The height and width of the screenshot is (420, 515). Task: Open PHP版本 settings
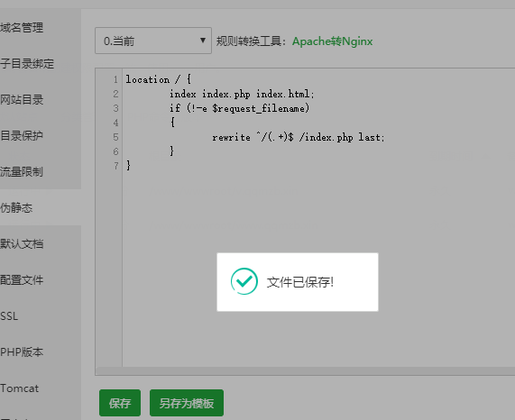tap(22, 352)
